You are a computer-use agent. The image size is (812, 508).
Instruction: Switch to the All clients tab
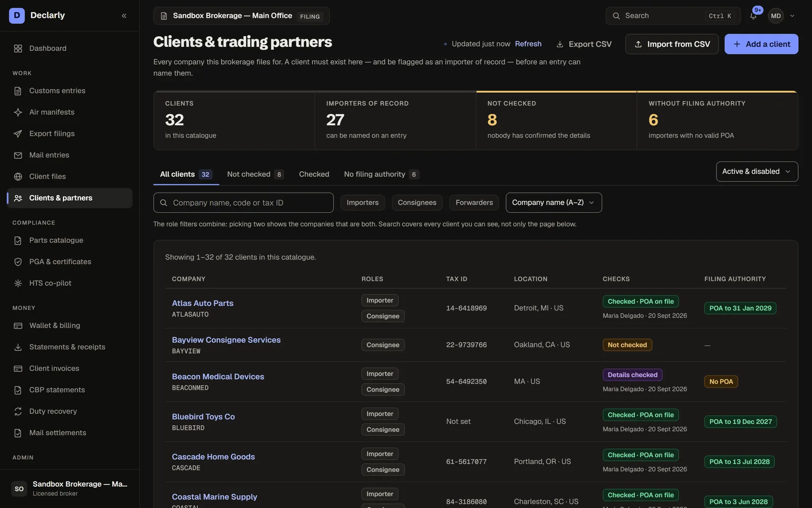tap(186, 174)
